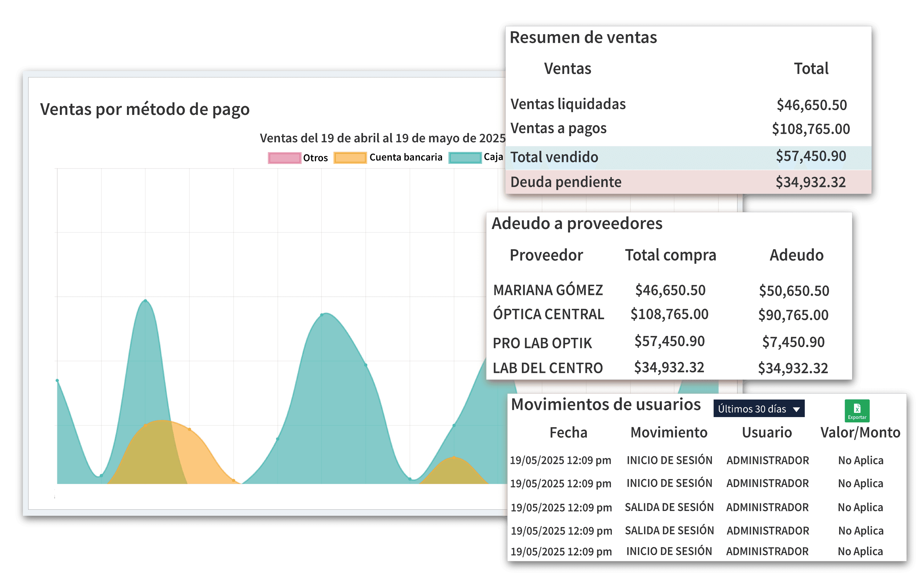Select provider MARIANA GÓMEZ
Image resolution: width=924 pixels, height=582 pixels.
[548, 290]
